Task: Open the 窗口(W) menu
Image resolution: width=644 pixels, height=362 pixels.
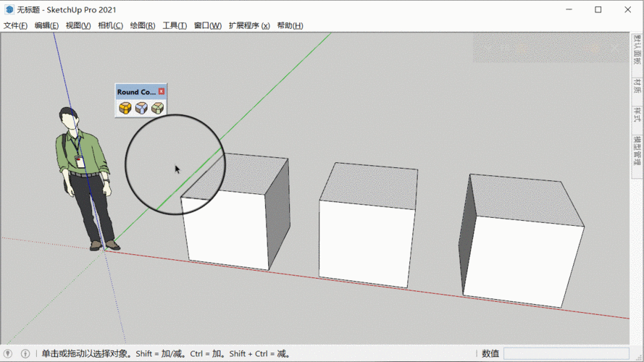Action: coord(208,25)
